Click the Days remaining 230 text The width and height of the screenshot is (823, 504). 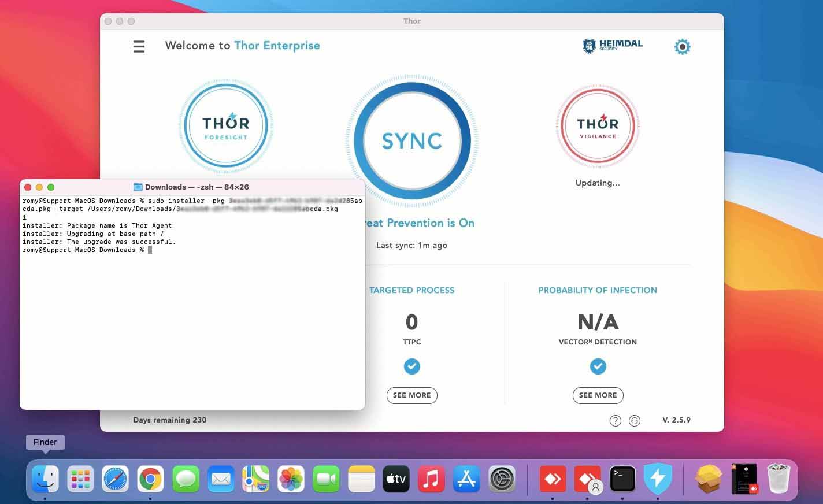170,420
